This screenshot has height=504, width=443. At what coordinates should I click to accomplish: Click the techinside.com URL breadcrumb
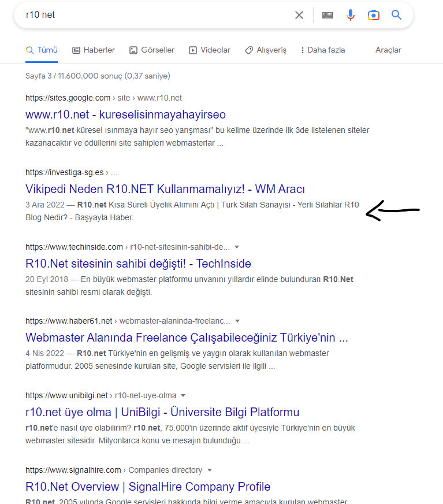tap(128, 247)
